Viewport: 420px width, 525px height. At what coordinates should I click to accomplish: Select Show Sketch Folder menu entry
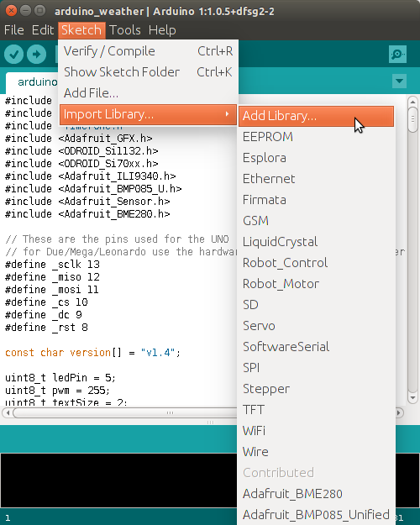point(148,72)
